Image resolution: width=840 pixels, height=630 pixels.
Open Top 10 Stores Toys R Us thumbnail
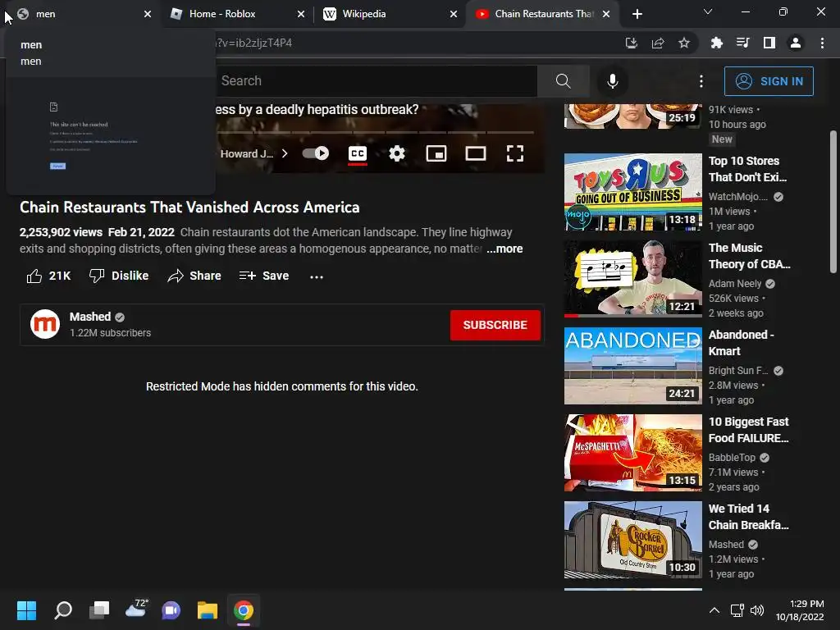[632, 192]
